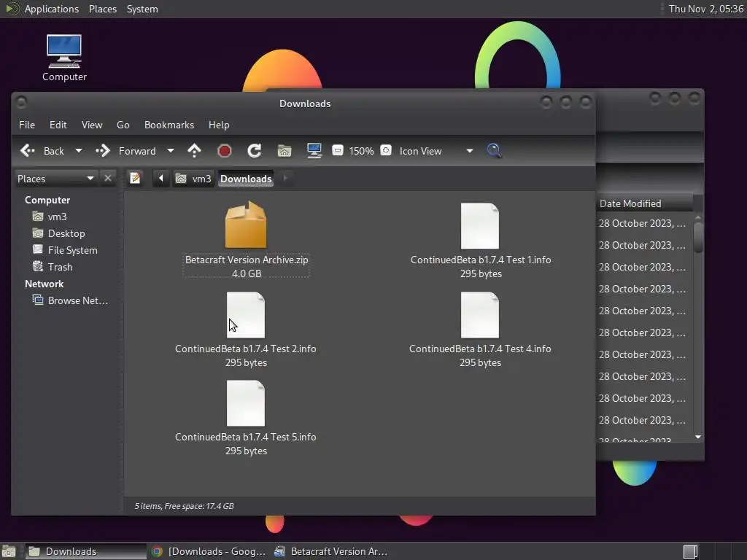Click the Computer sidebar heading
This screenshot has width=747, height=560.
[x=47, y=200]
